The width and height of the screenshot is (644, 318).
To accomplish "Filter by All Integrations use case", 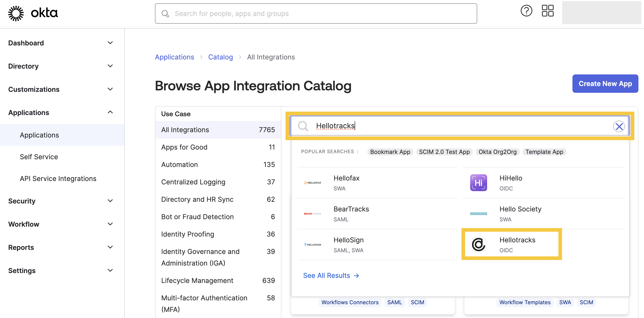I will (x=218, y=130).
